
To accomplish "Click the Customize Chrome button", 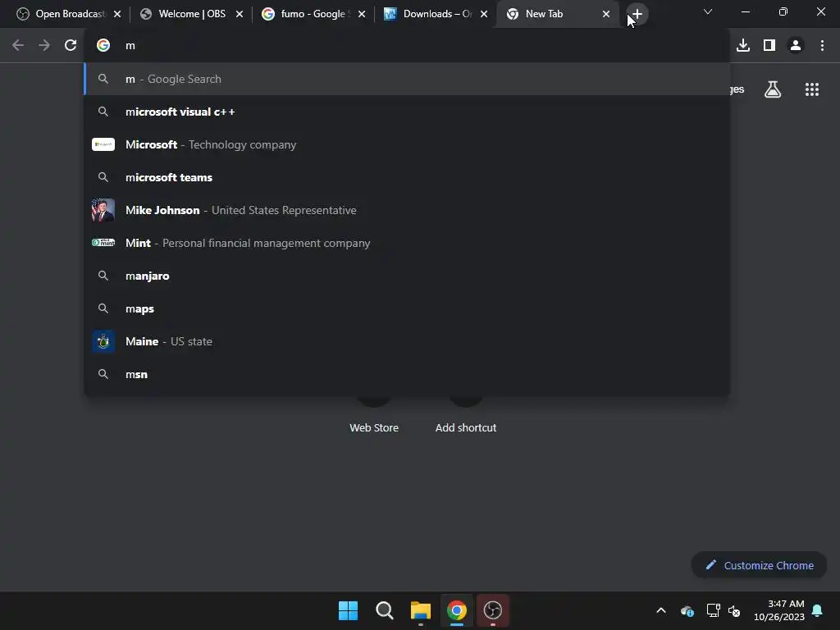I will (759, 565).
